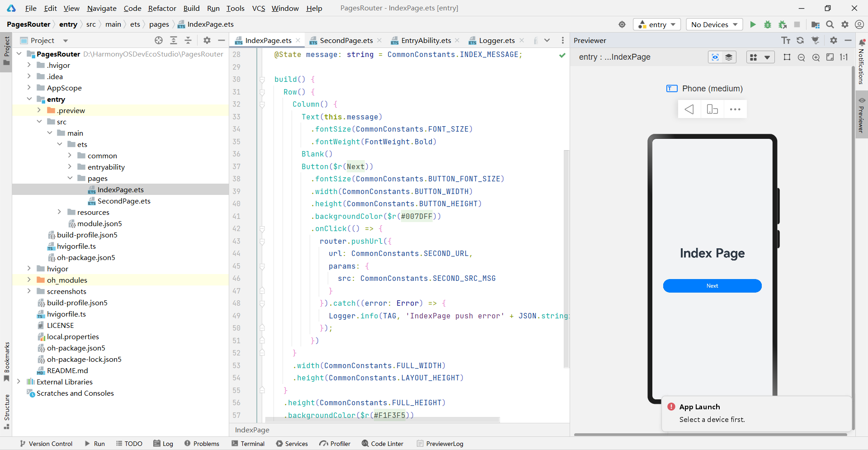Zoom in on the Previewer
868x450 pixels.
(816, 57)
